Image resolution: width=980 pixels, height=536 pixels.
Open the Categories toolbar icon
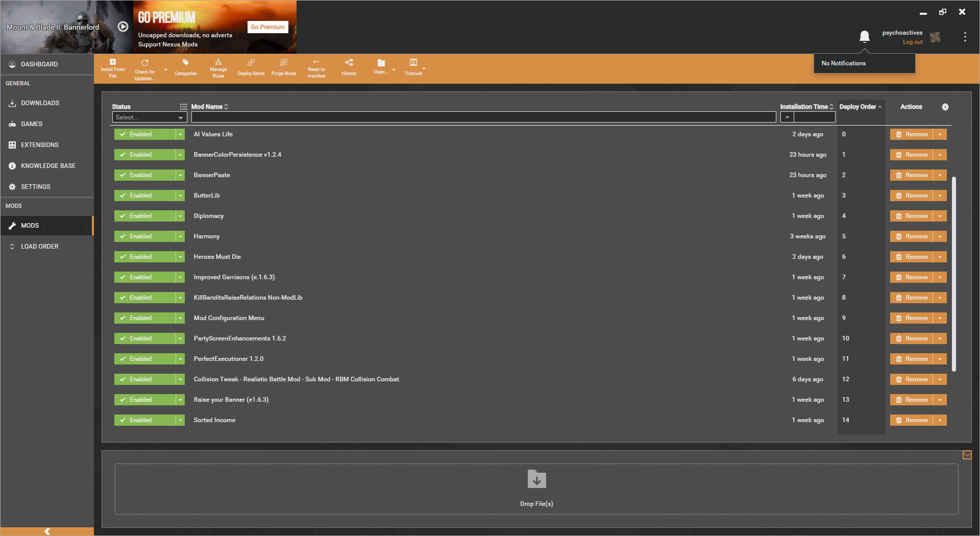click(186, 62)
